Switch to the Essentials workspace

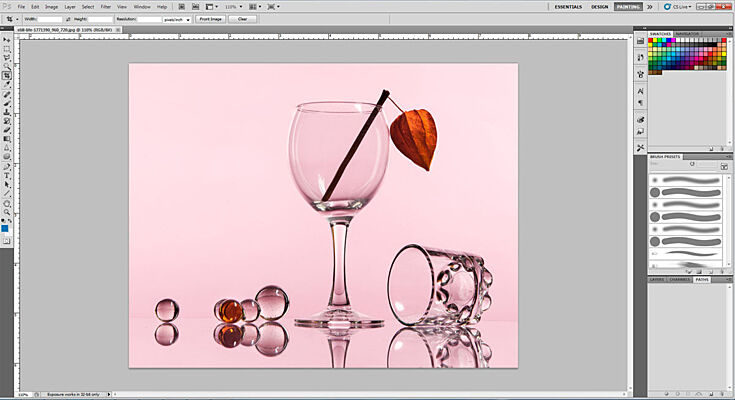(x=568, y=7)
